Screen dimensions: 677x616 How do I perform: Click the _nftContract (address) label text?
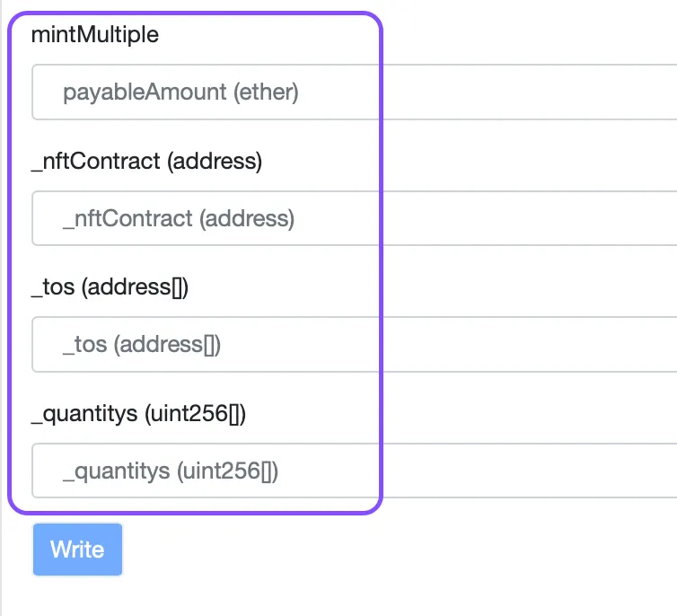146,162
